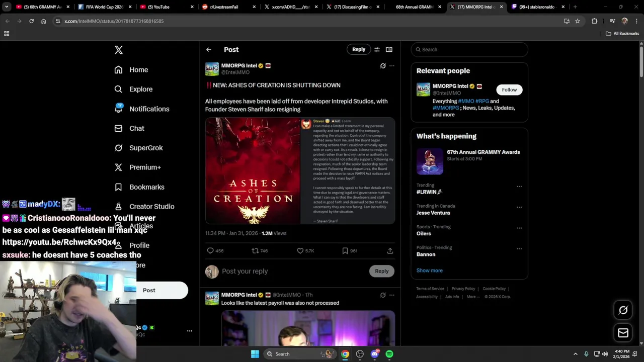Open more options for Bannon trend
This screenshot has width=644, height=362.
tap(519, 249)
